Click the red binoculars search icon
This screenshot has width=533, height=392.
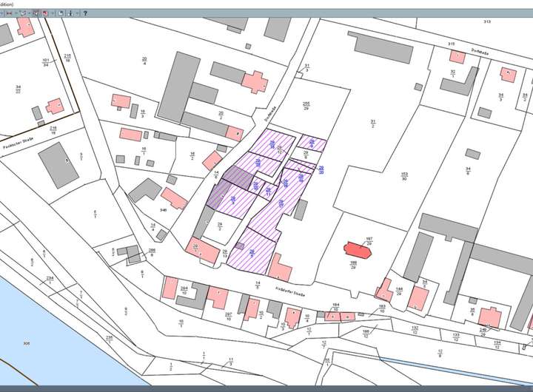coord(9,13)
